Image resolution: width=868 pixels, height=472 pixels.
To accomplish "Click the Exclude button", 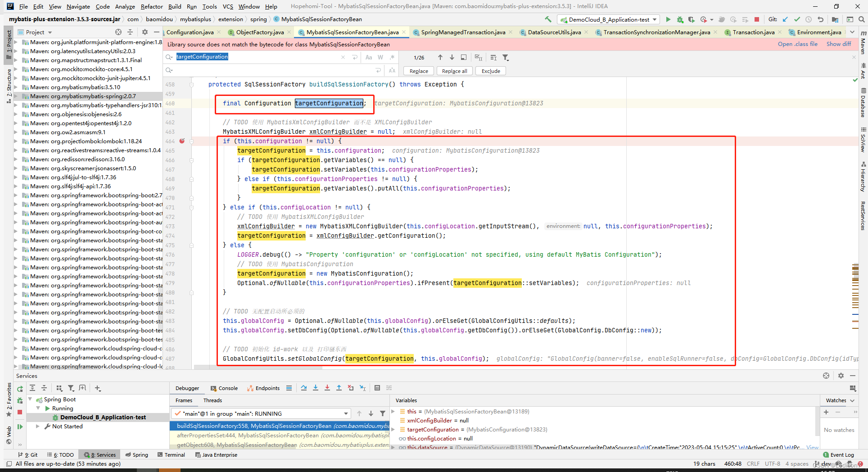I will 491,71.
